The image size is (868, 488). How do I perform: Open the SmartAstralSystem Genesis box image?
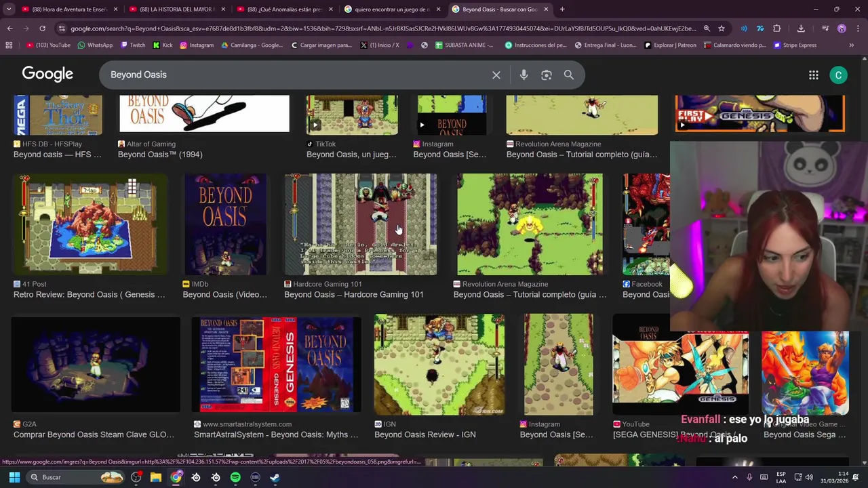click(276, 365)
